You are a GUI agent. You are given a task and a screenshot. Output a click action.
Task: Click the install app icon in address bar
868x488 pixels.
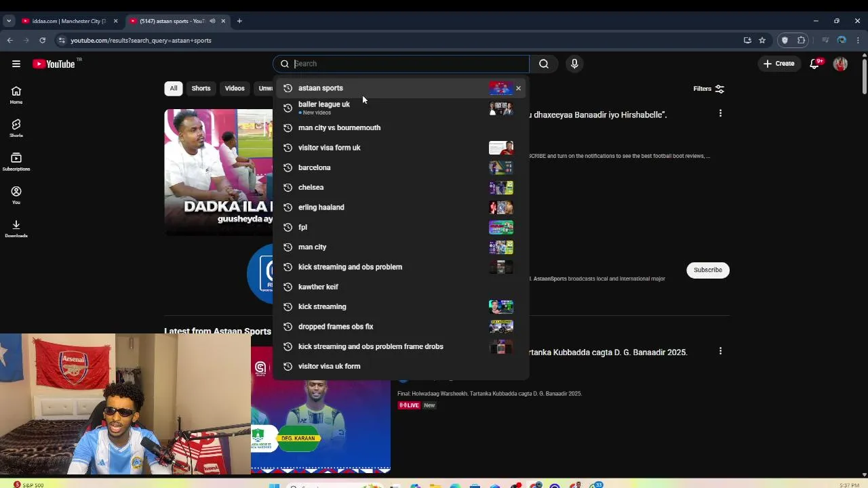tap(747, 41)
